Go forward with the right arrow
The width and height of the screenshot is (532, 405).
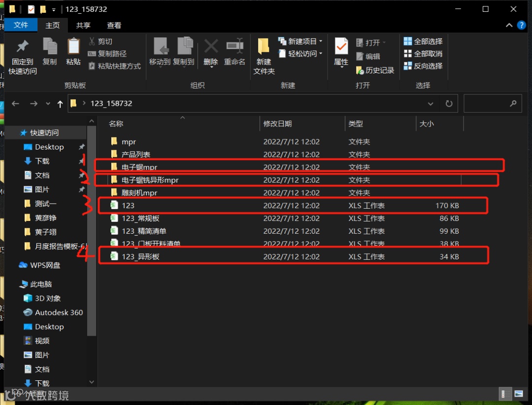33,104
